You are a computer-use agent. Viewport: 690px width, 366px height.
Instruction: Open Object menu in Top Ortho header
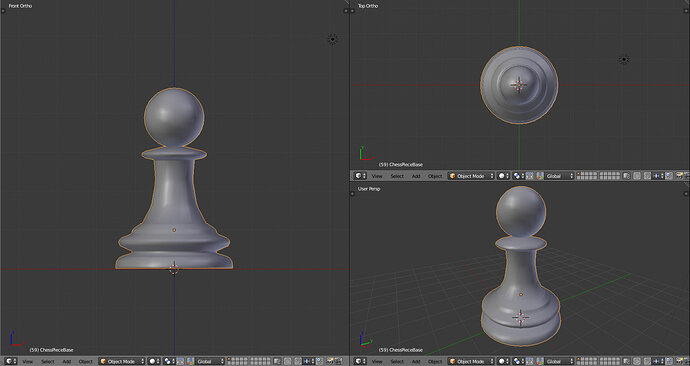click(435, 176)
